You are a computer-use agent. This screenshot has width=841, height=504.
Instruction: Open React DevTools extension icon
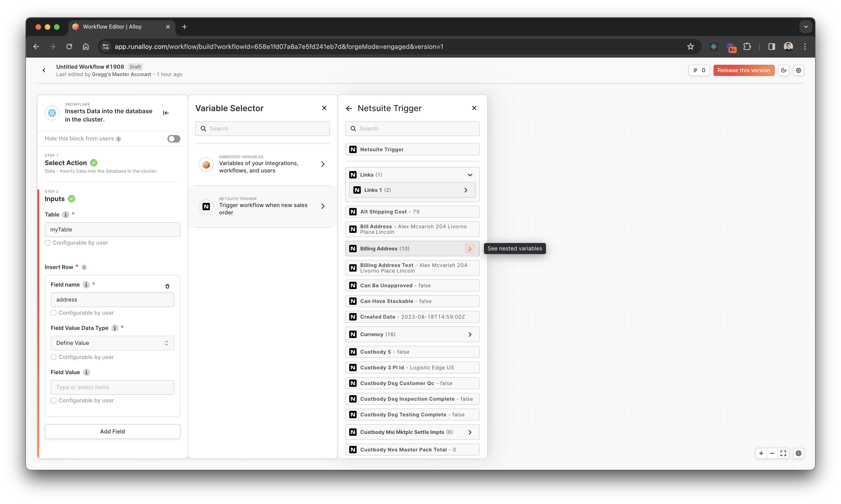[714, 47]
